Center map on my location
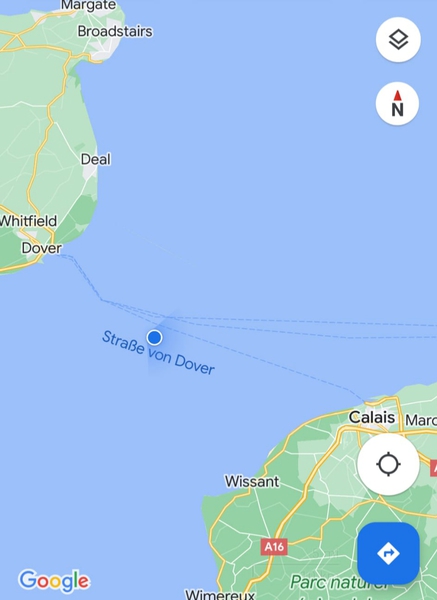This screenshot has height=600, width=437. coord(388,464)
